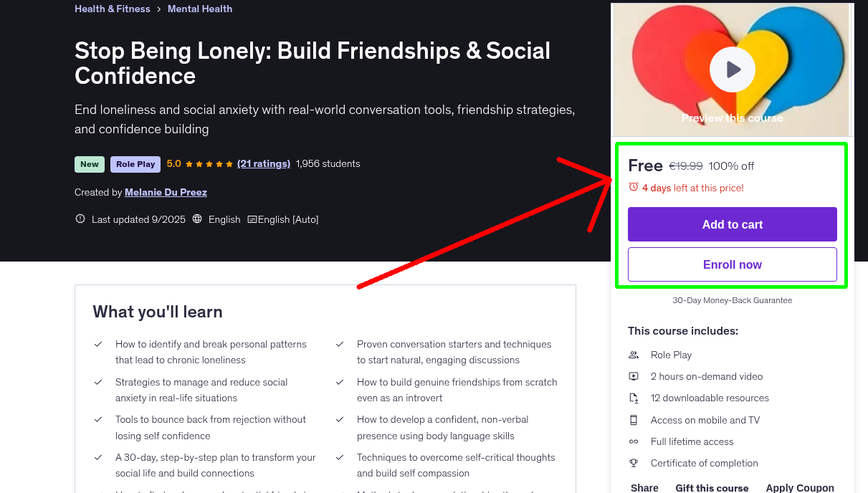Apply a coupon code
Image resolution: width=868 pixels, height=493 pixels.
[x=800, y=487]
